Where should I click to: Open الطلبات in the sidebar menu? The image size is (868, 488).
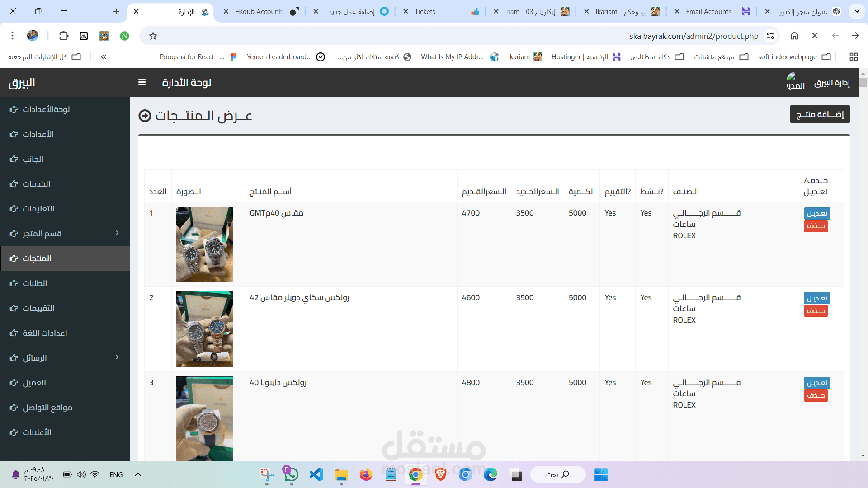pyautogui.click(x=35, y=283)
